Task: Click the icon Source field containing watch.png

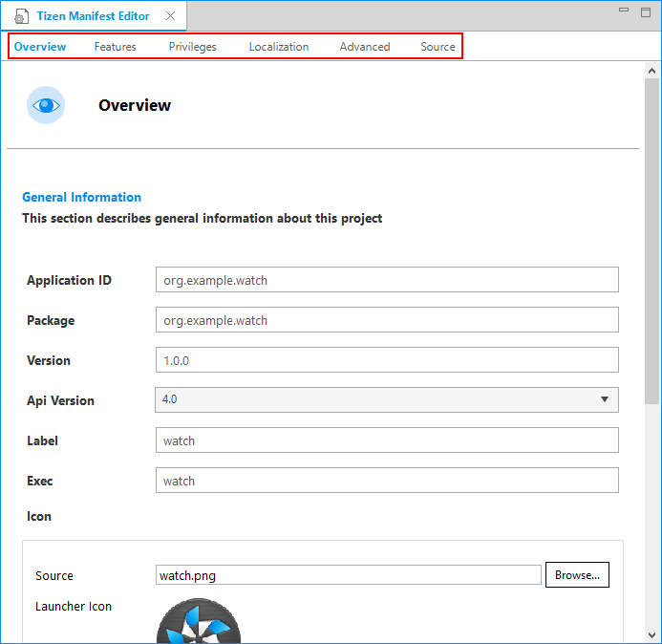Action: [348, 575]
